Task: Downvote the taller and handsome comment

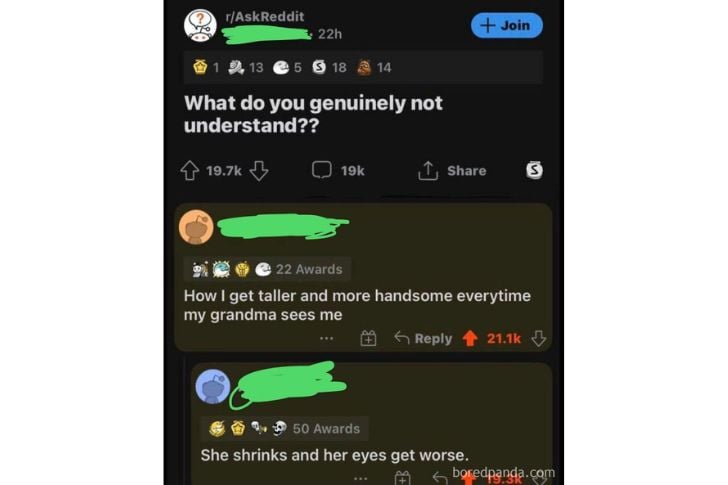Action: (x=539, y=338)
